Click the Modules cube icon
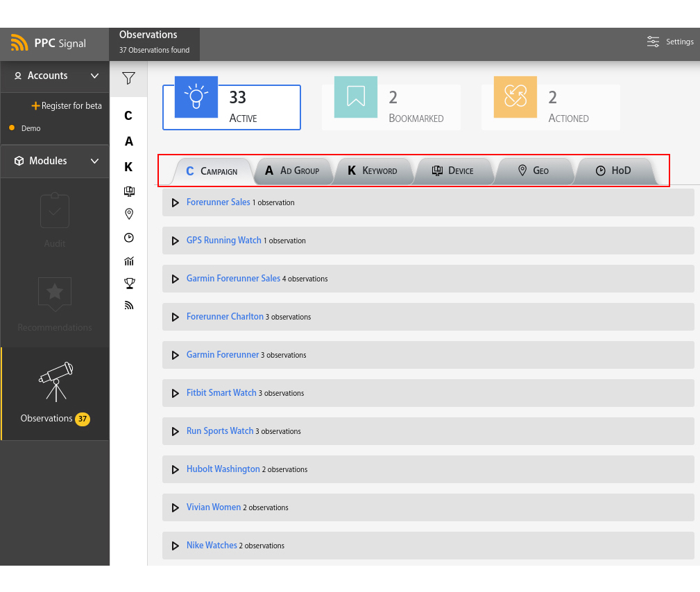Viewport: 700px width, 592px height. [x=19, y=161]
